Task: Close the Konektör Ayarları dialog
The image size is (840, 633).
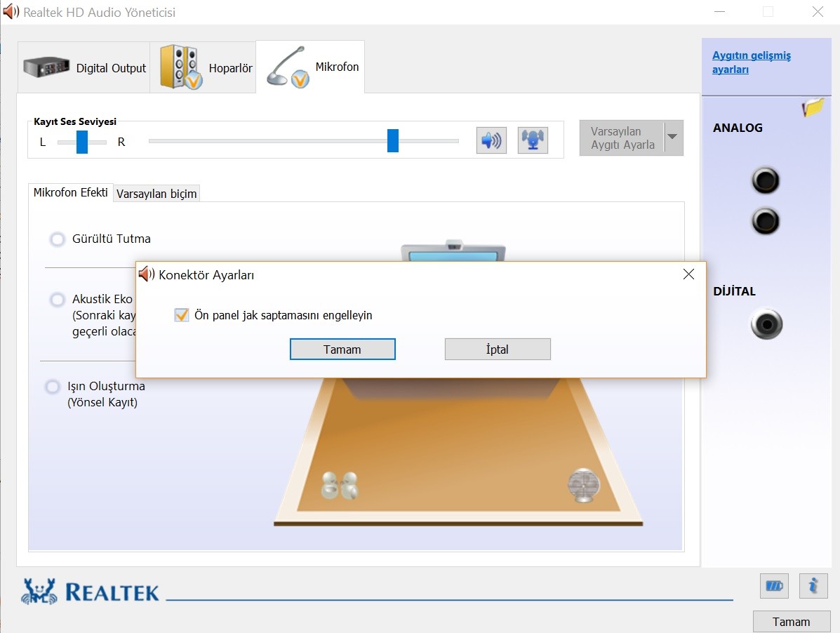Action: tap(689, 274)
